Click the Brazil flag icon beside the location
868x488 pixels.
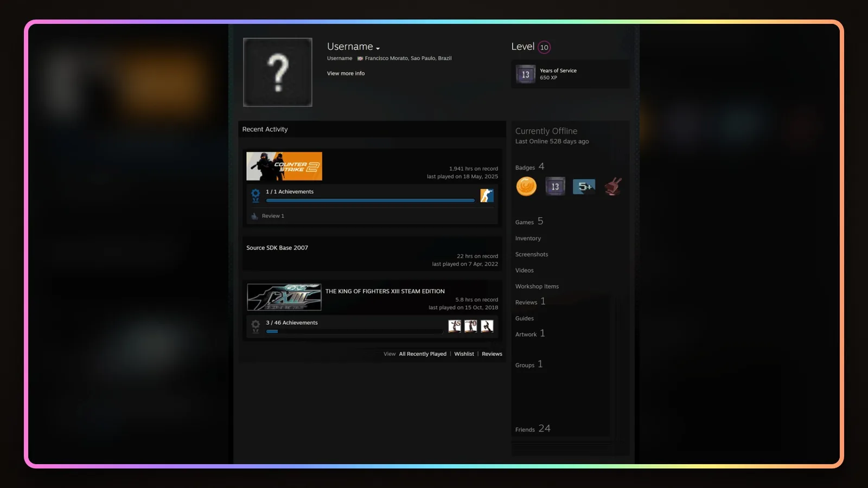[360, 59]
